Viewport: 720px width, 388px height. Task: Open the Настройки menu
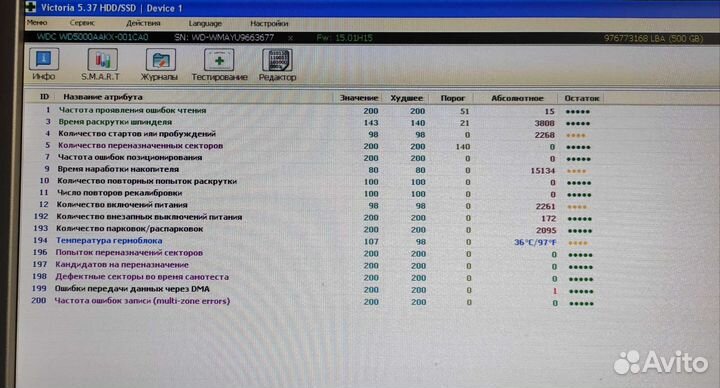point(269,23)
